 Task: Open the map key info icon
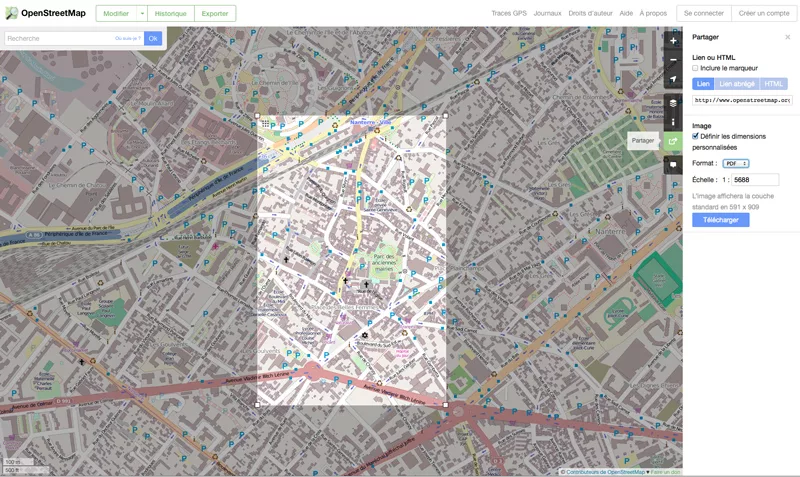[674, 122]
